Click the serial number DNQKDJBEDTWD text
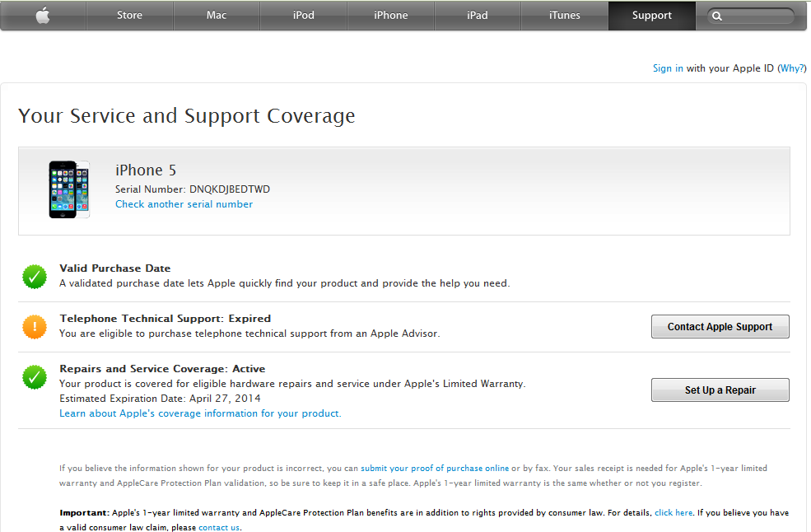811x532 pixels. point(230,189)
